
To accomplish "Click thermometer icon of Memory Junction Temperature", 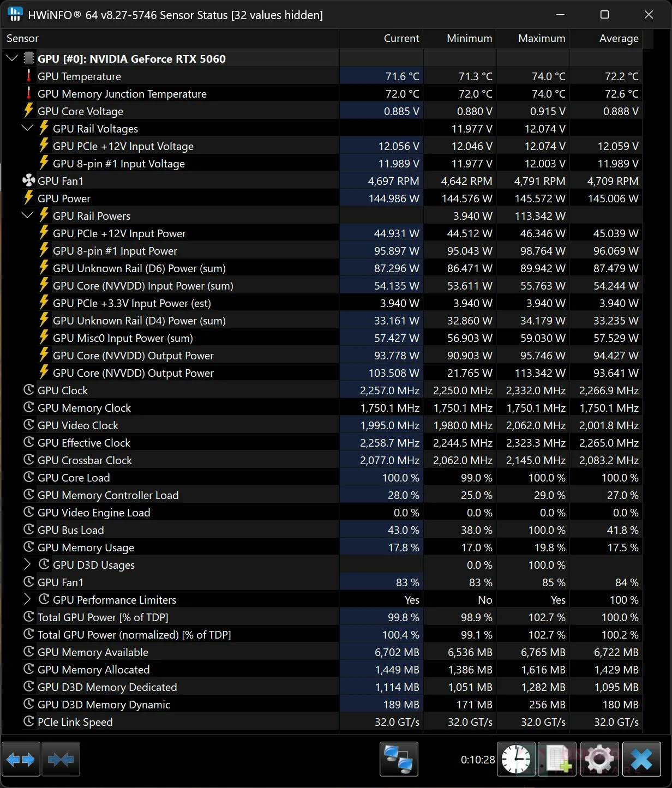I will (29, 93).
